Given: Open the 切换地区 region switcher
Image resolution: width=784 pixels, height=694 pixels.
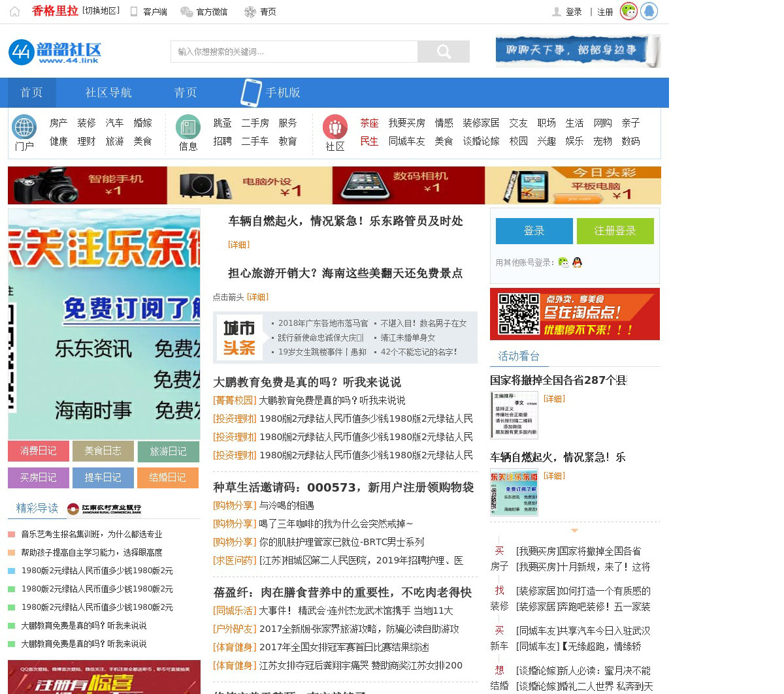Looking at the screenshot, I should 101,11.
